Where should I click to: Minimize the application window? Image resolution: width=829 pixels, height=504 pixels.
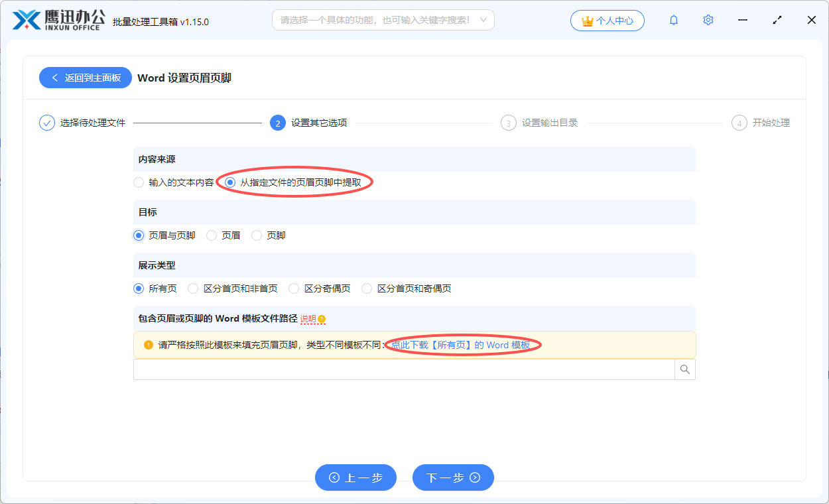(x=743, y=20)
